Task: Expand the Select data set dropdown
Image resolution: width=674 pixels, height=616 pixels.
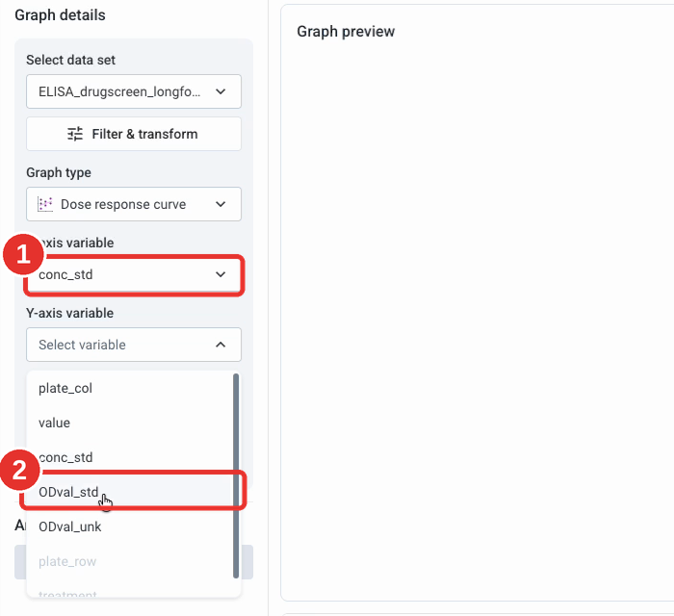Action: point(134,91)
